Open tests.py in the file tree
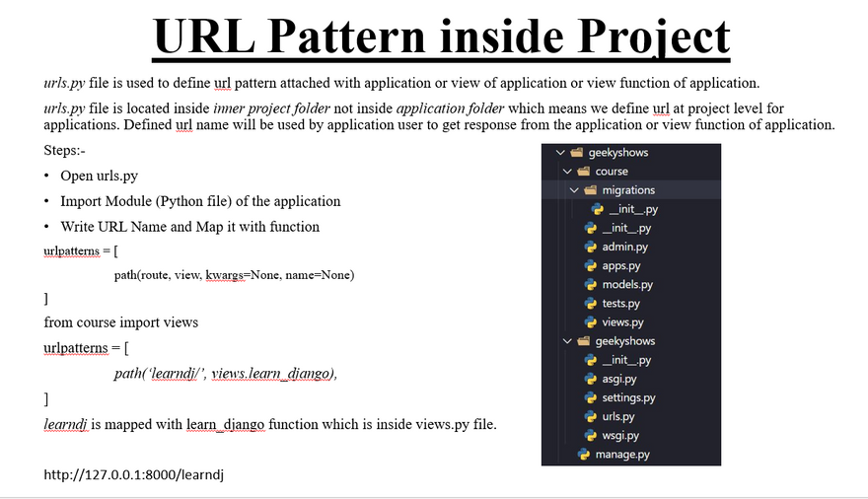 click(x=621, y=303)
